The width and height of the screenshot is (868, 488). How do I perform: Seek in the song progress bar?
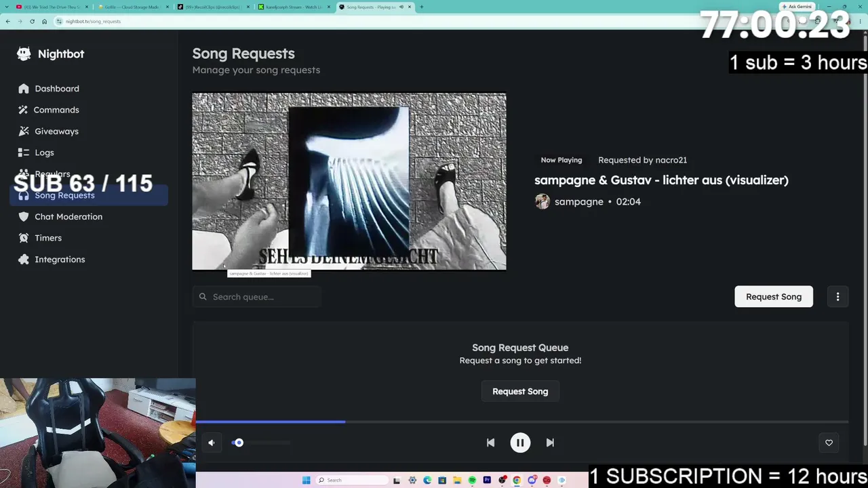[x=522, y=422]
